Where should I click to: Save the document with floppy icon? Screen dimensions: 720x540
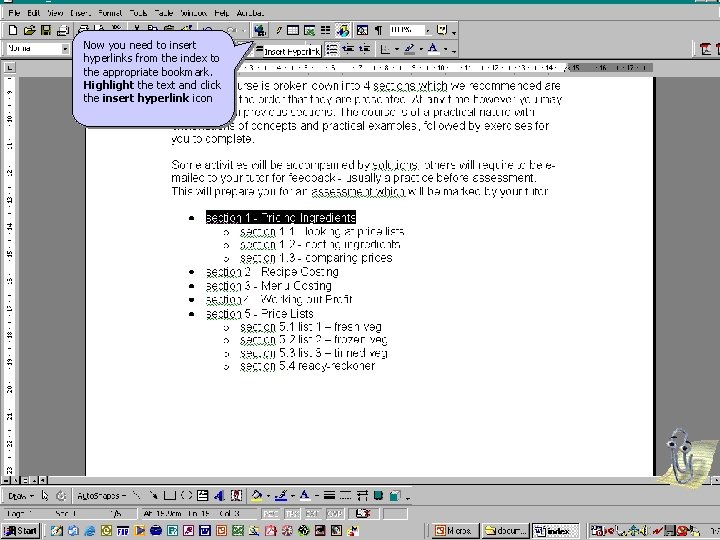(46, 30)
